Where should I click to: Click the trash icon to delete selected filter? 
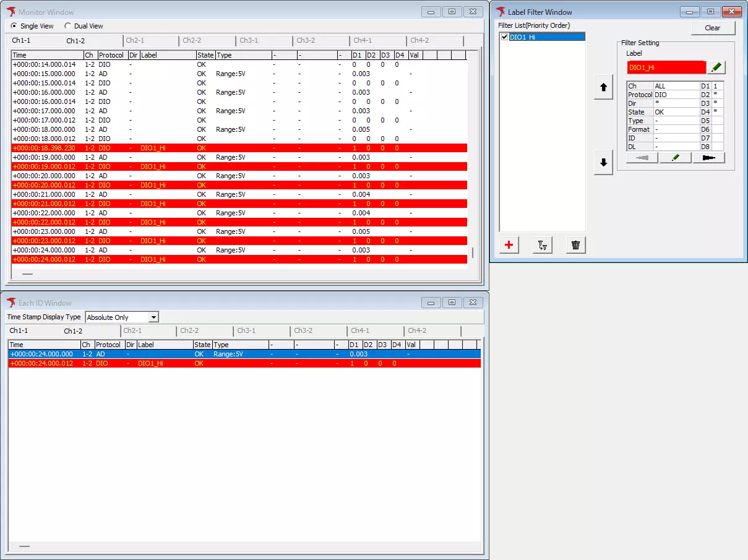click(x=575, y=245)
